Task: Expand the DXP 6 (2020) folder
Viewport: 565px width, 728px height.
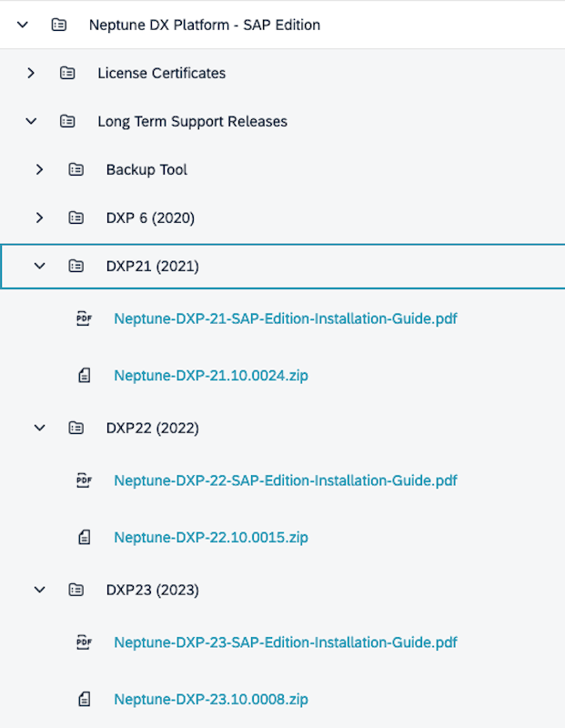Action: click(39, 217)
